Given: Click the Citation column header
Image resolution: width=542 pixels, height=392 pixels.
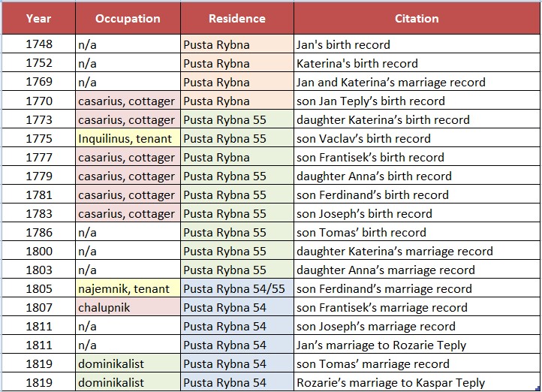Looking at the screenshot, I should pyautogui.click(x=417, y=18).
